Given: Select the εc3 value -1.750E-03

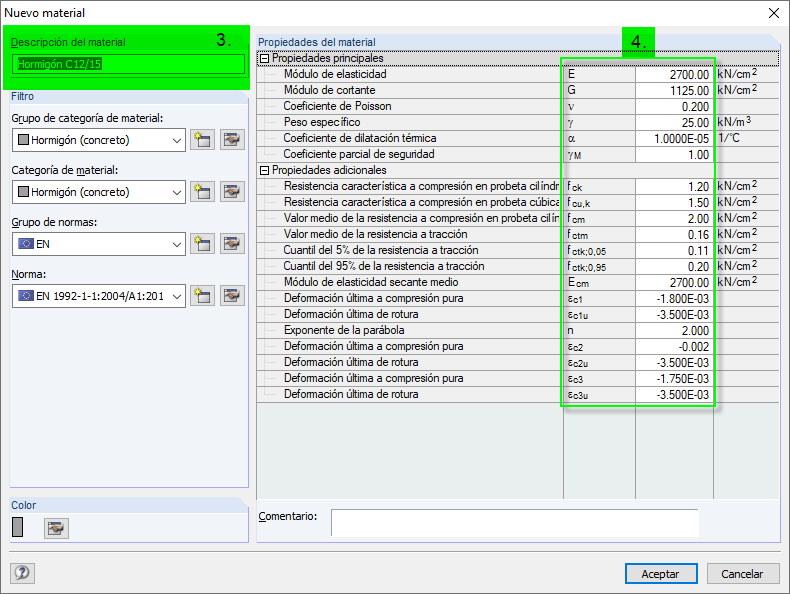Looking at the screenshot, I should [674, 378].
